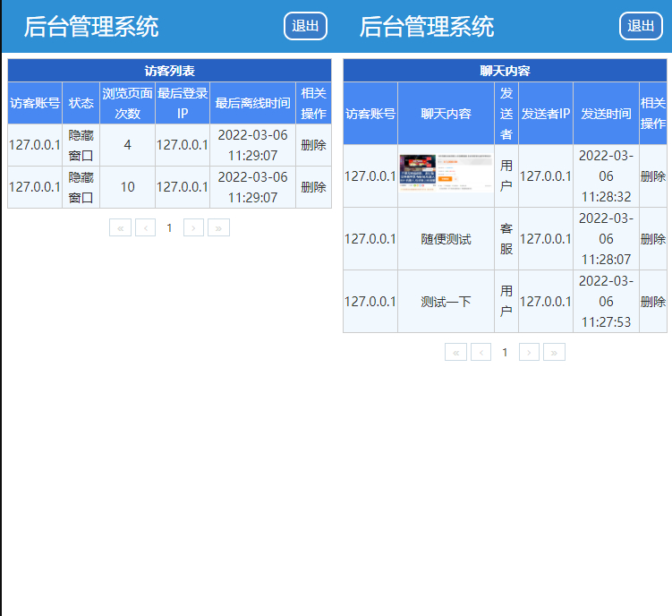Click the left 后台管理系统 title
The height and width of the screenshot is (616, 672).
click(91, 27)
